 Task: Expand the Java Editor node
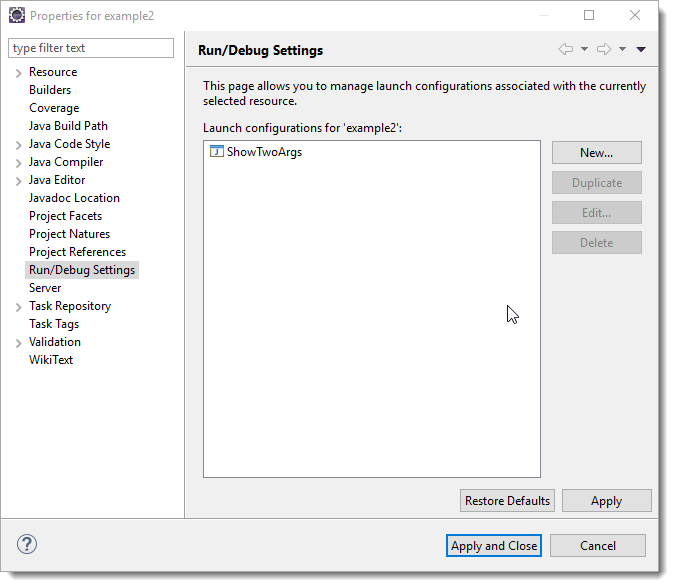pos(18,181)
